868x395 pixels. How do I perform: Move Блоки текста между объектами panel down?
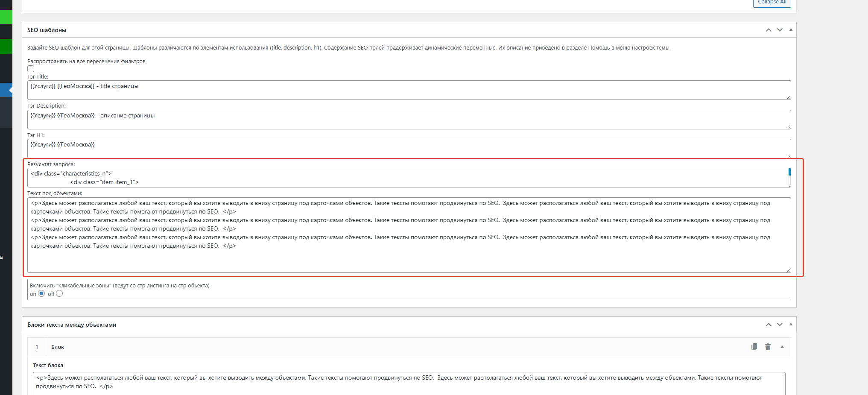(780, 325)
